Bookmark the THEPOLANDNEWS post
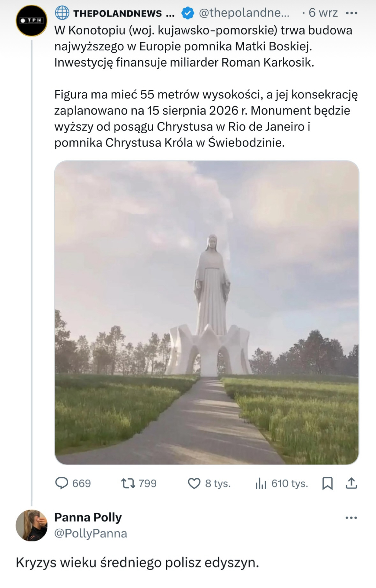The width and height of the screenshot is (376, 588). [328, 483]
